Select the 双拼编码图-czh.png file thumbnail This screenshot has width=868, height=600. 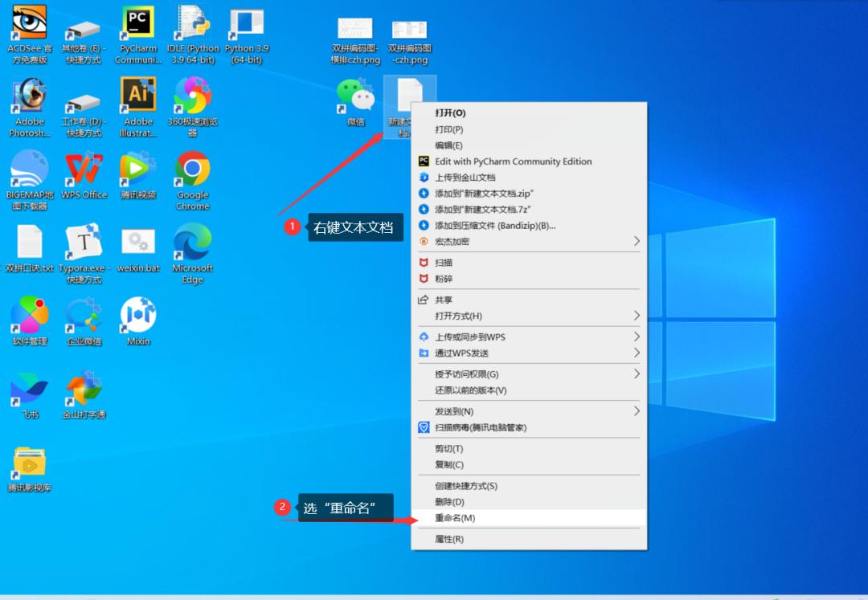coord(409,31)
